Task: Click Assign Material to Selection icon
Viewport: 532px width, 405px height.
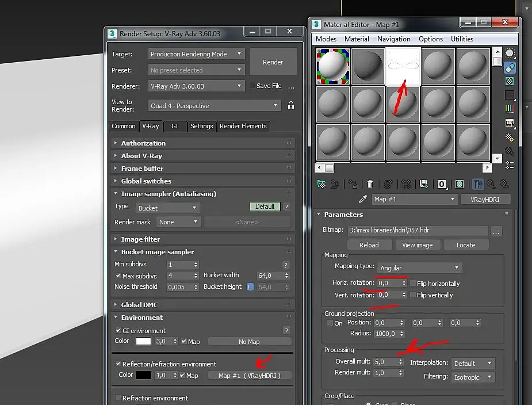Action: 353,184
